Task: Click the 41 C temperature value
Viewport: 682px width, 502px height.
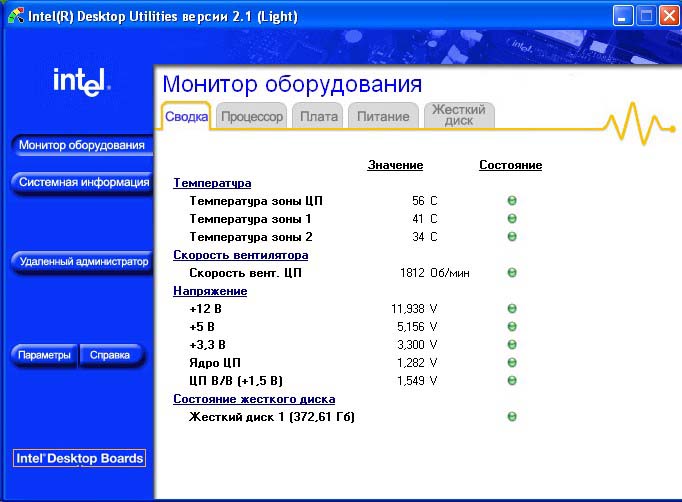Action: coord(425,218)
